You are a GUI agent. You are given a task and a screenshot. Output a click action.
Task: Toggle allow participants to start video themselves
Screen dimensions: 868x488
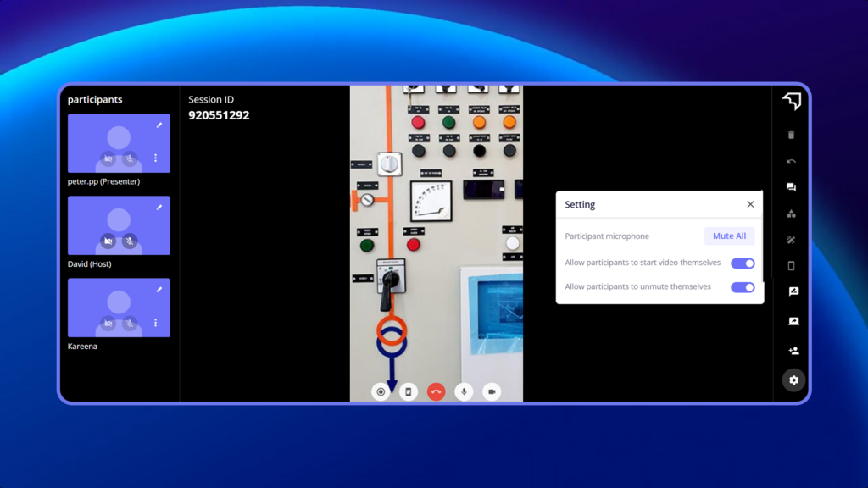click(x=743, y=263)
